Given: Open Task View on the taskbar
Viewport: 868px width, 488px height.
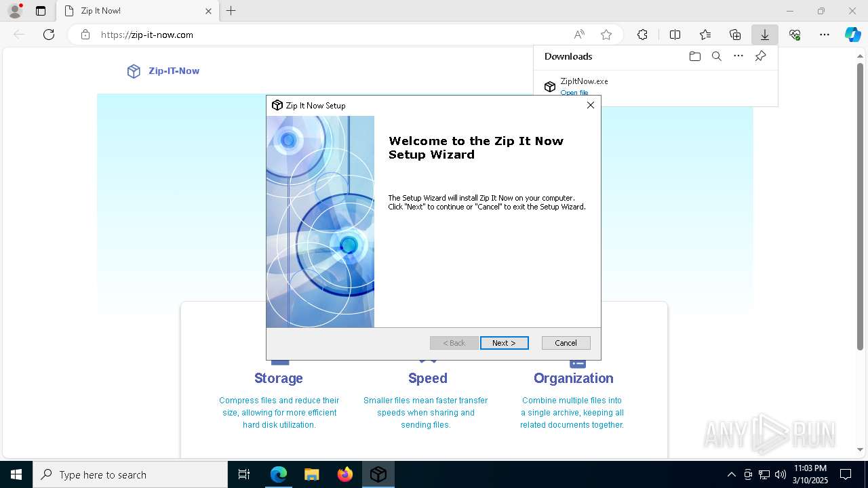Looking at the screenshot, I should [x=244, y=474].
